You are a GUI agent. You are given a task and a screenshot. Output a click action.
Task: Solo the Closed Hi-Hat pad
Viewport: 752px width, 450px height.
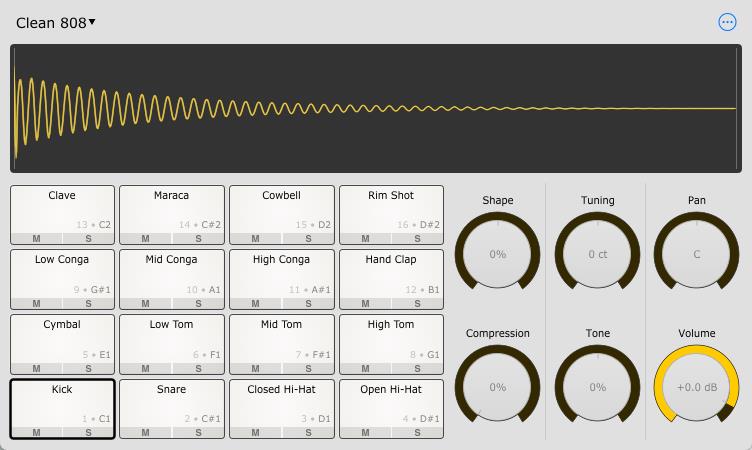pyautogui.click(x=308, y=433)
